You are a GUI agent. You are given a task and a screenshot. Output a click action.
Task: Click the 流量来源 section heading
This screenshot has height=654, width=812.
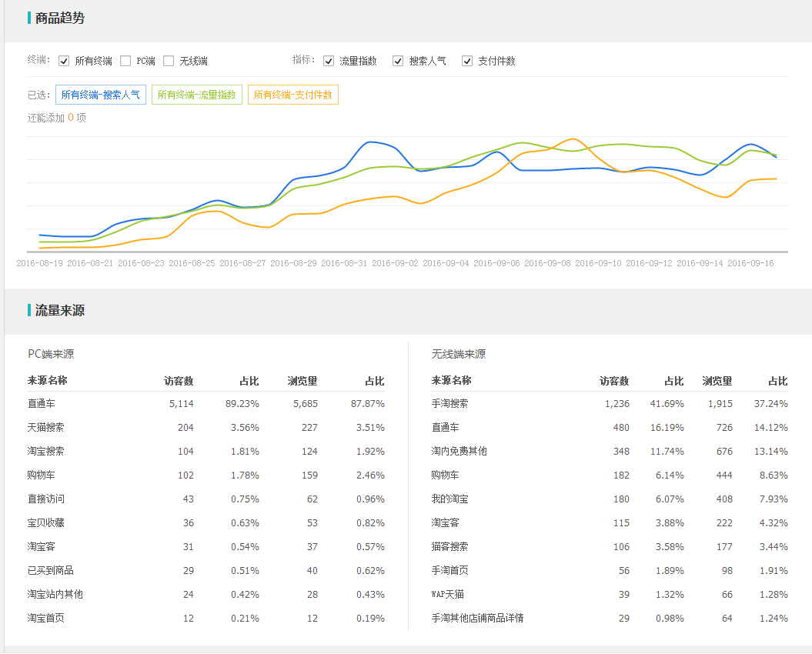tap(59, 311)
